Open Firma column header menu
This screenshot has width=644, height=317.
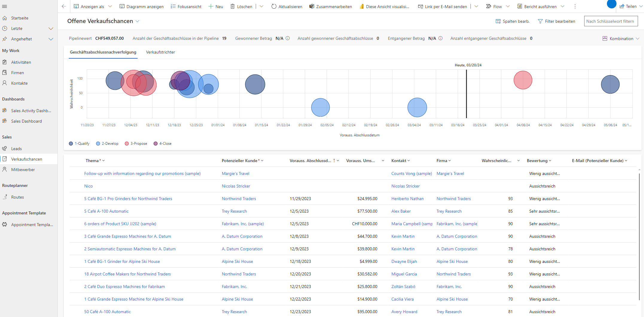pyautogui.click(x=444, y=161)
